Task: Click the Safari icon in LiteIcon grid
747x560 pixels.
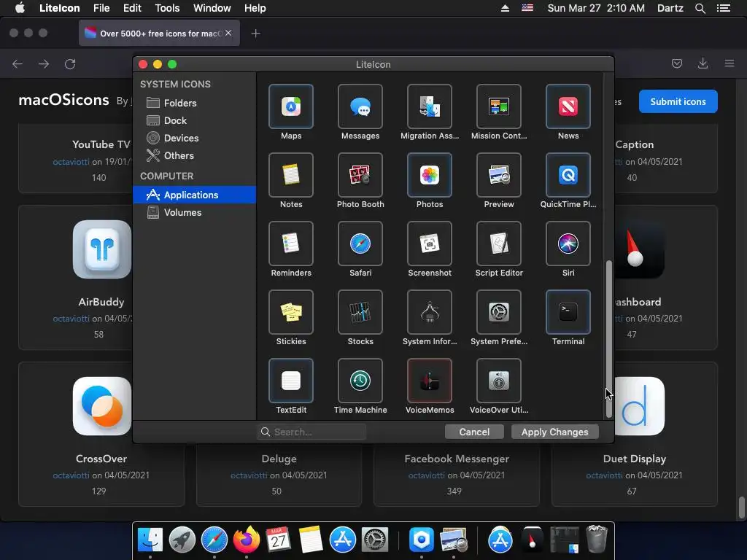Action: (x=360, y=244)
